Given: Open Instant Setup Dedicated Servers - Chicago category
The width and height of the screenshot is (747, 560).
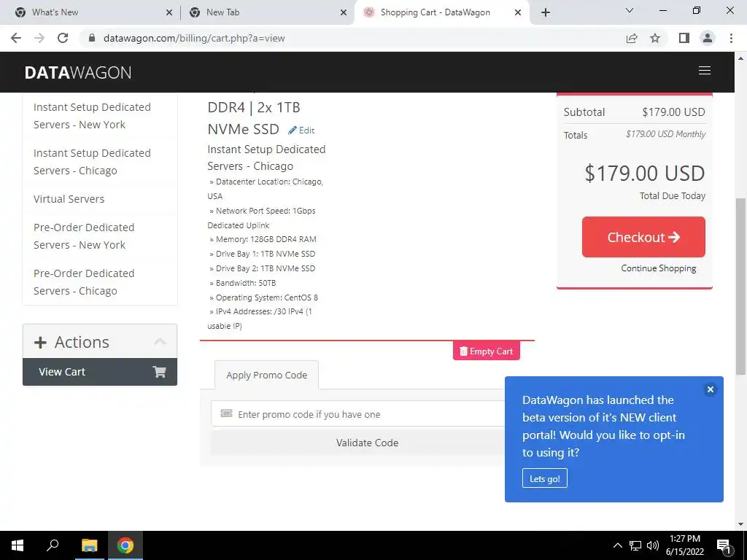Looking at the screenshot, I should pos(92,162).
